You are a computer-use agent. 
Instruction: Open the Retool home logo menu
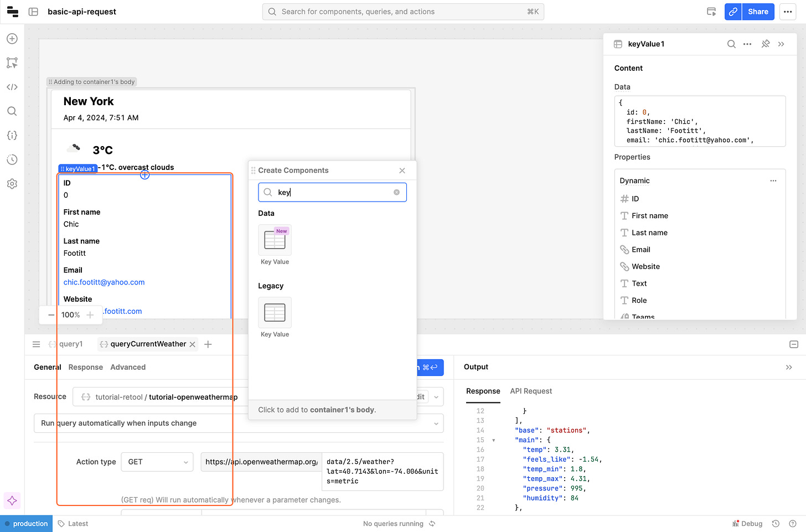click(x=12, y=12)
